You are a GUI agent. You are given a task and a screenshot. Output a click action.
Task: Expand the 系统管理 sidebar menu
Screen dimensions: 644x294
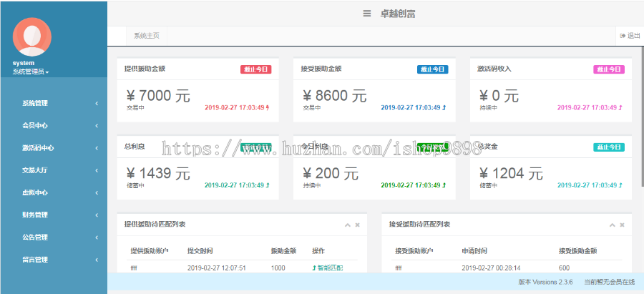click(x=54, y=104)
